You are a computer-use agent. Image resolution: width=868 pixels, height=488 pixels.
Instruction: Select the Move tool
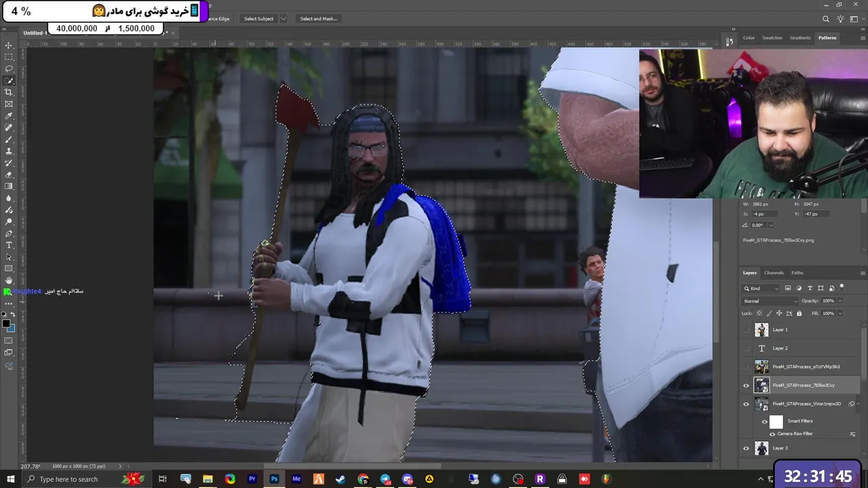coord(9,45)
